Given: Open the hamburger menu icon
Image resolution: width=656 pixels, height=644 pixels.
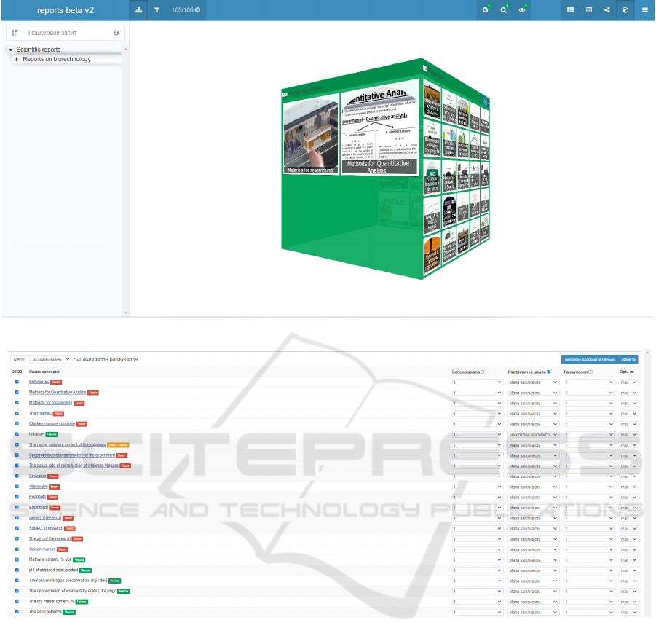Looking at the screenshot, I should pos(645,10).
